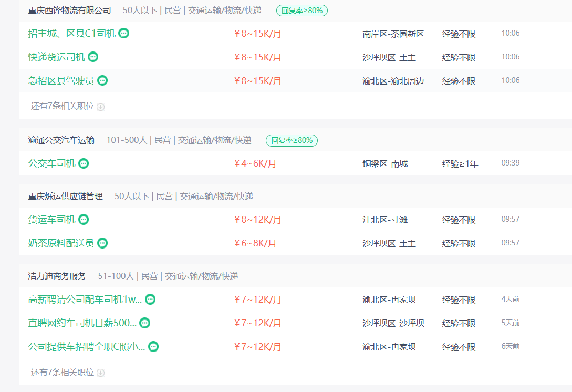Start chat for 公交车司机 job

pos(84,163)
